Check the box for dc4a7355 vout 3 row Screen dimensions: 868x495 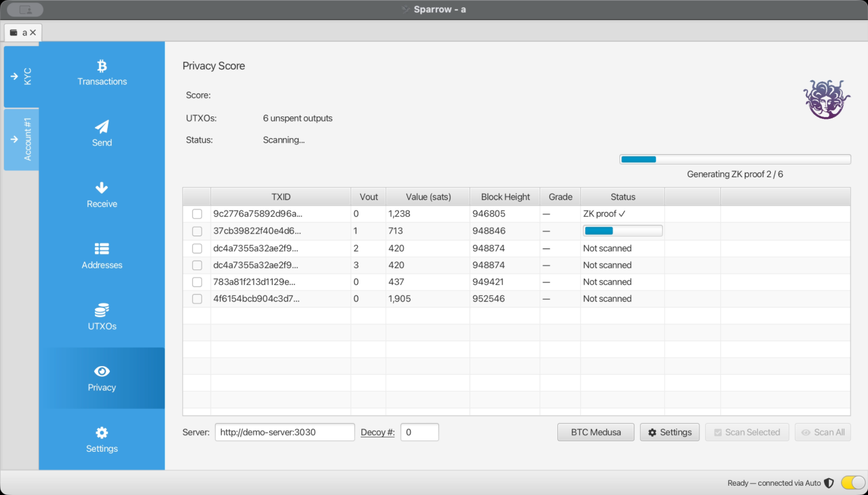(x=197, y=265)
